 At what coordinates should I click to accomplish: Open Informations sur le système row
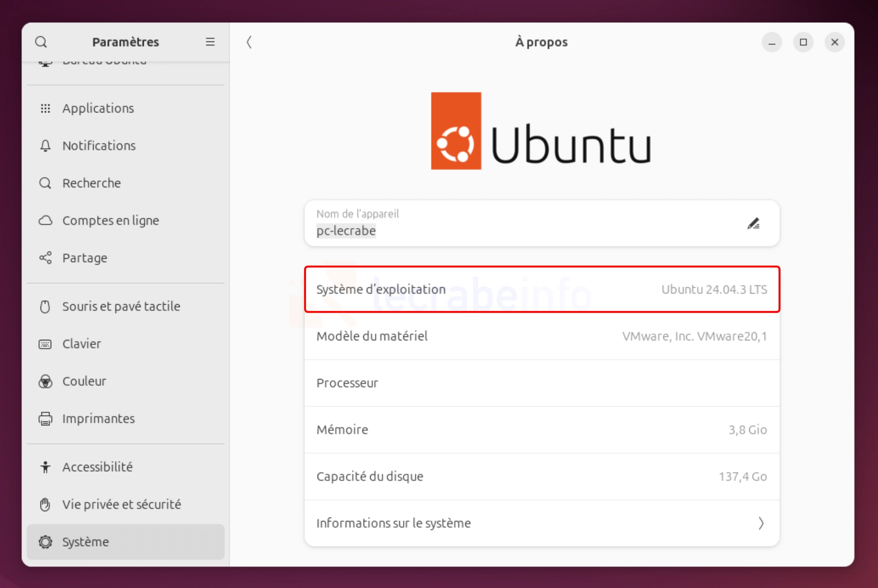pos(542,523)
